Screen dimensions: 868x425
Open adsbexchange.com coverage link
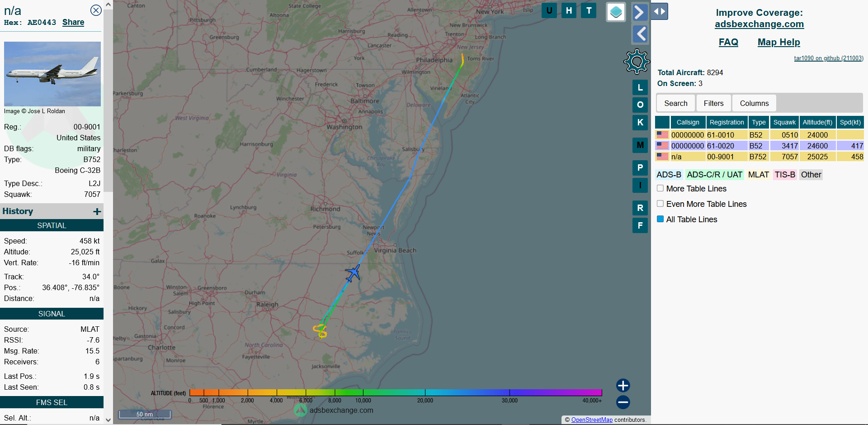[x=759, y=24]
